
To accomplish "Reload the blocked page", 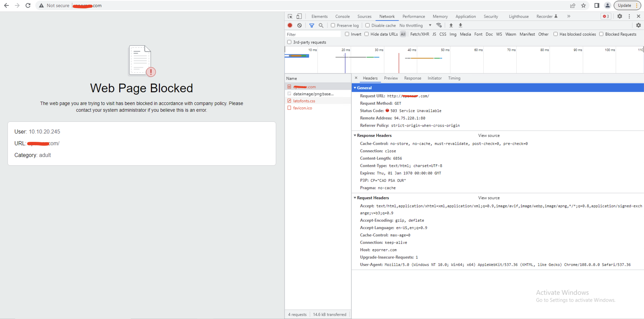I will click(28, 5).
